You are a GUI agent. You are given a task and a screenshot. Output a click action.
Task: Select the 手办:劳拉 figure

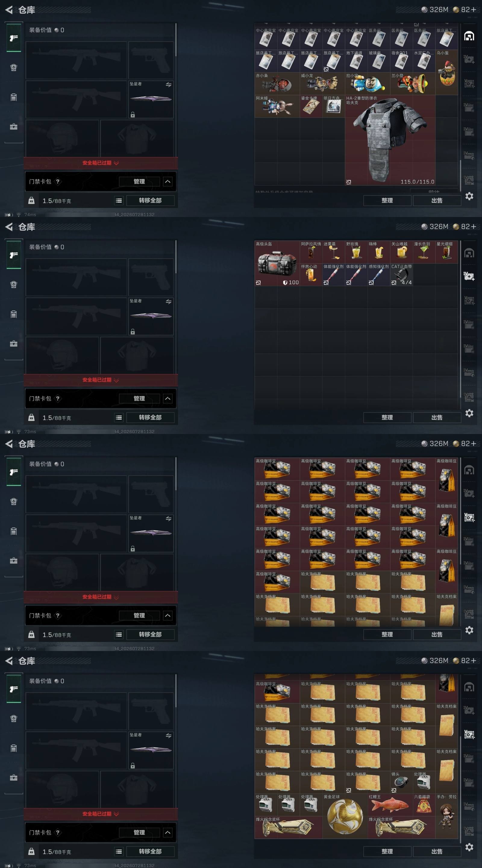click(x=447, y=816)
